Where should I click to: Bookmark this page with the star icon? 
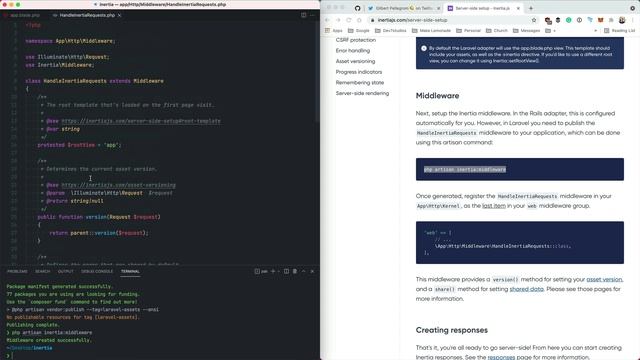[x=533, y=20]
